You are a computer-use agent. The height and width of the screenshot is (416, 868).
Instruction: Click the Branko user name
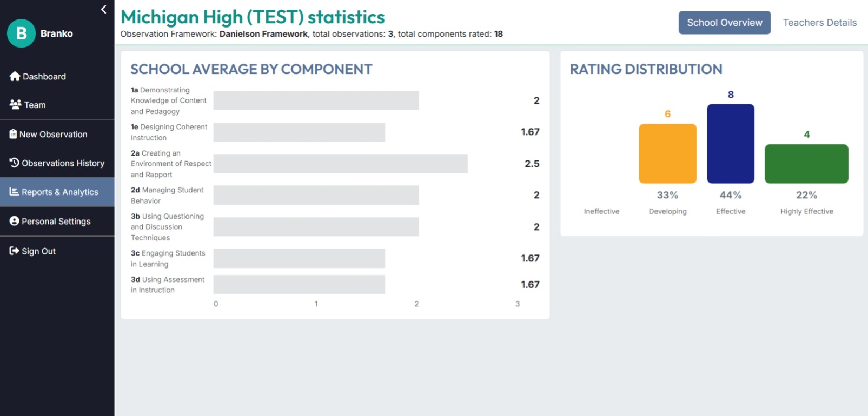pos(57,33)
